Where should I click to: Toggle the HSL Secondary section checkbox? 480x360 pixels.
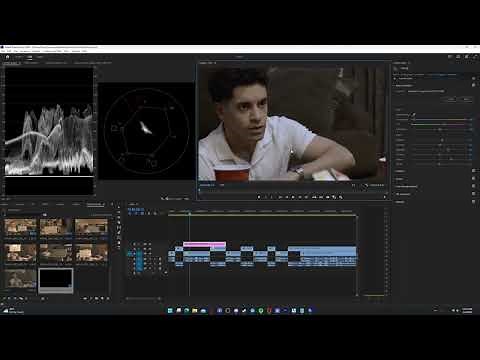(474, 194)
